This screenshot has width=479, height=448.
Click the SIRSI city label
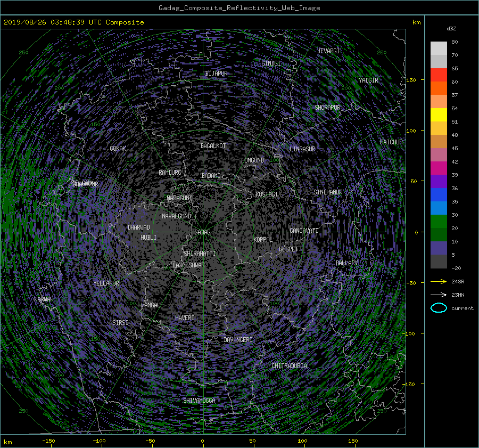(x=120, y=323)
